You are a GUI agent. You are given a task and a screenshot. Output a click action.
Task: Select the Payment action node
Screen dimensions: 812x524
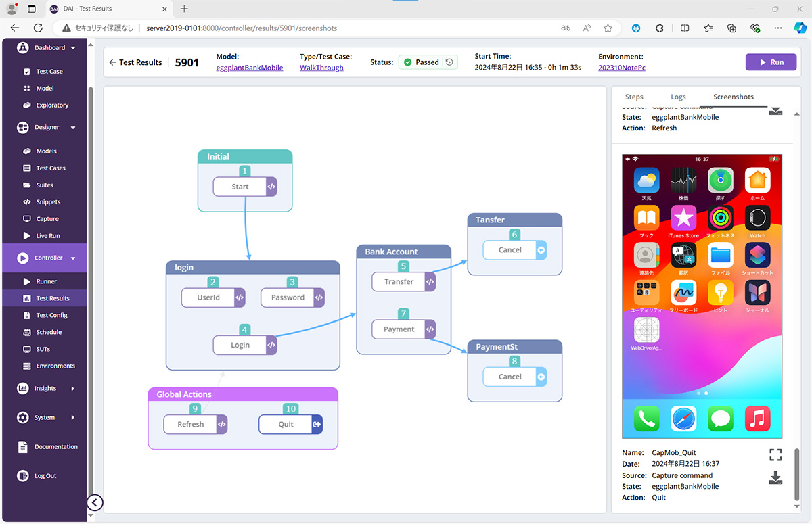pos(404,329)
